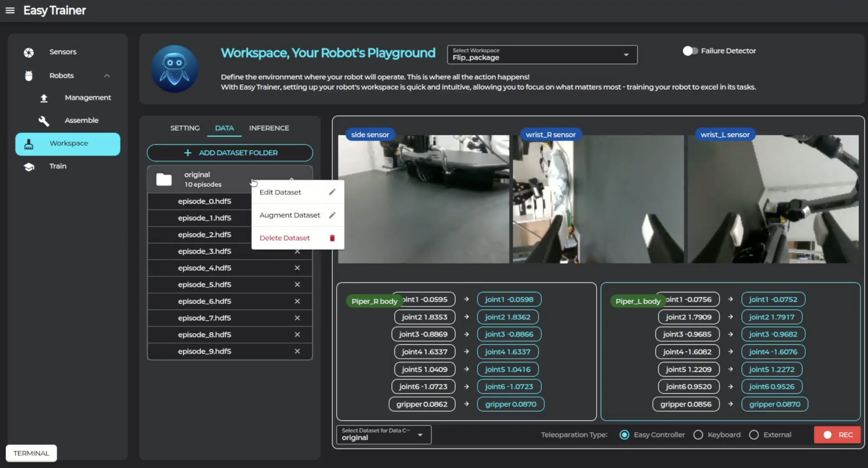Click the Sensors camera shutter icon
The height and width of the screenshot is (468, 868).
pyautogui.click(x=29, y=52)
